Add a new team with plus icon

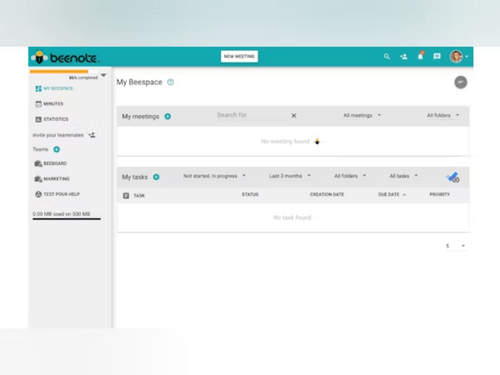[57, 149]
